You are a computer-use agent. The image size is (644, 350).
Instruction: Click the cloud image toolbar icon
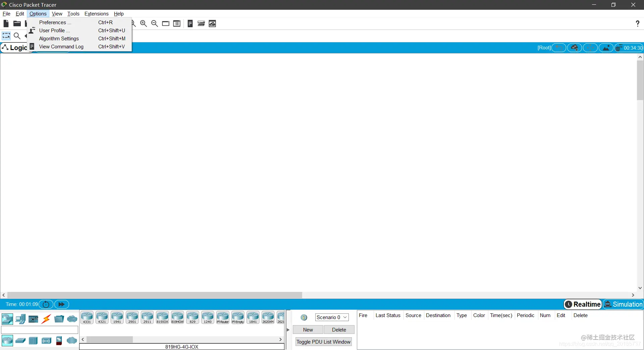point(212,24)
